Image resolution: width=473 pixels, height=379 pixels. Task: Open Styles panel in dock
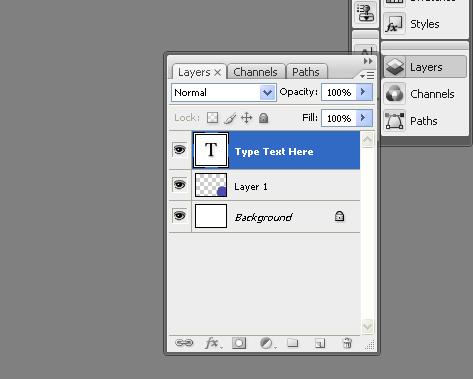(x=425, y=24)
